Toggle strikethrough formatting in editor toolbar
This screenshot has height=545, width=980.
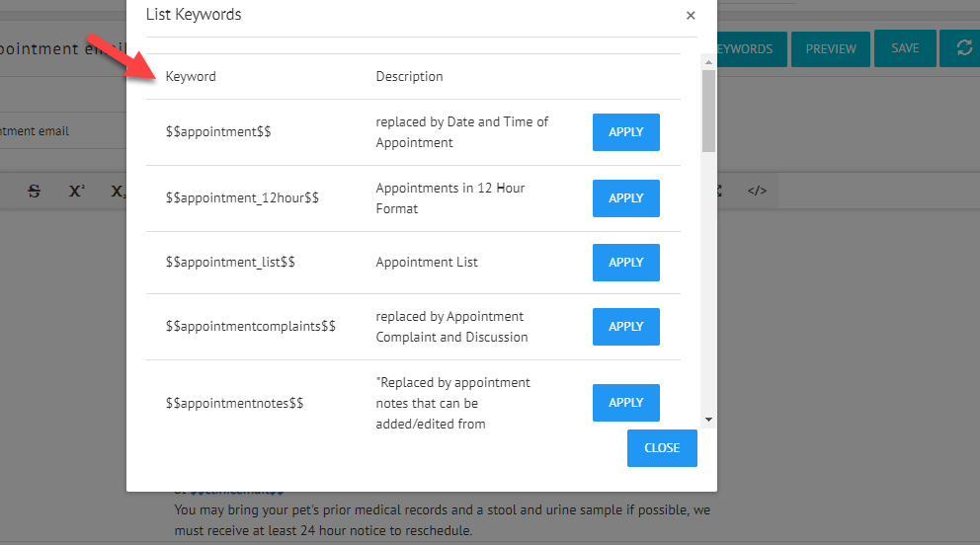point(35,191)
